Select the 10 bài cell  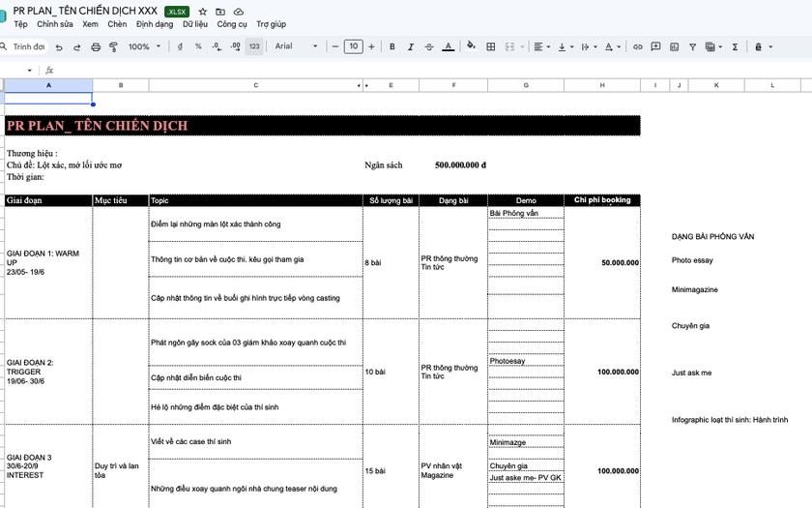[x=391, y=372]
